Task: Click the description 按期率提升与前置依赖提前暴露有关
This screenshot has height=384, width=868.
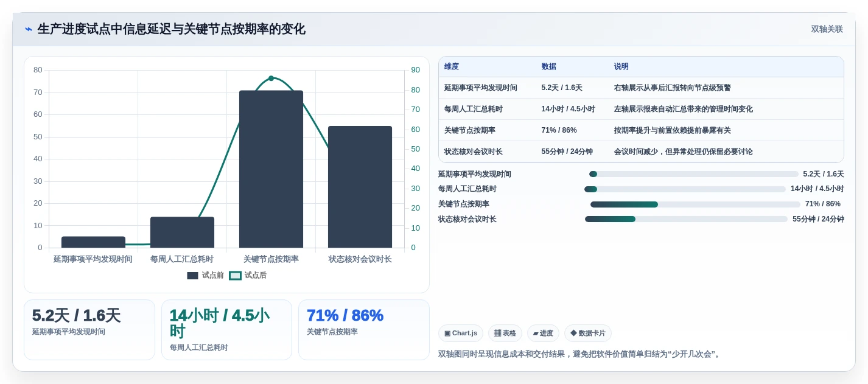Action: pos(673,131)
